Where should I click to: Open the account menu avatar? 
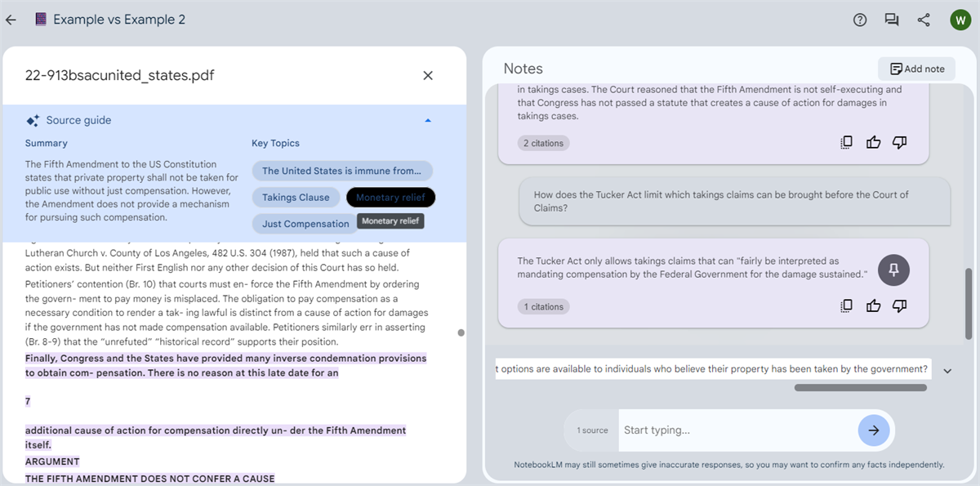(x=960, y=19)
